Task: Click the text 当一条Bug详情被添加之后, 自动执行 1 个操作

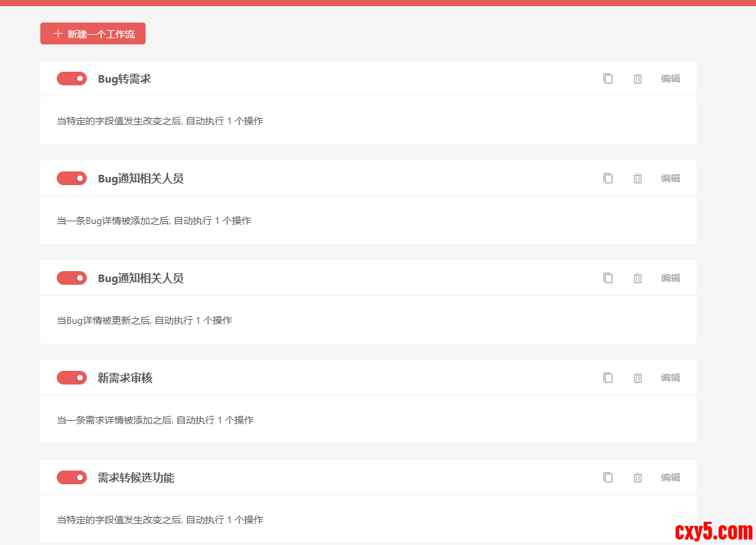Action: point(154,221)
